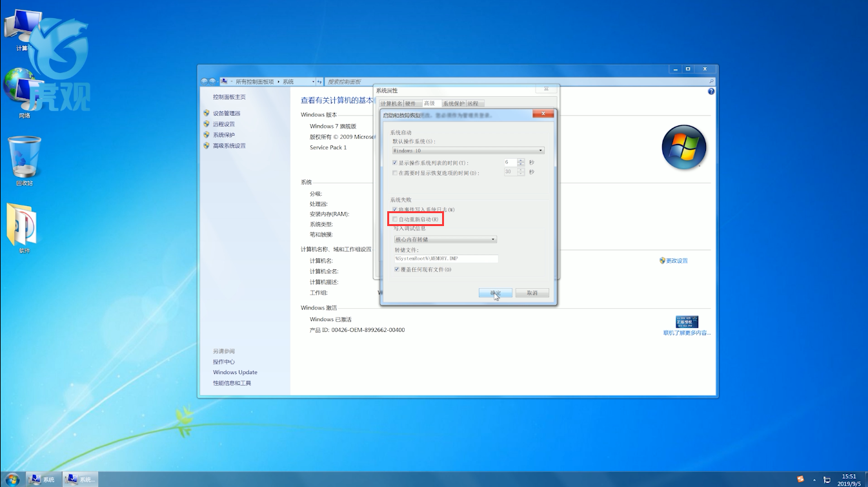Switch to 计算机名 tab in 系统属性

pyautogui.click(x=391, y=103)
